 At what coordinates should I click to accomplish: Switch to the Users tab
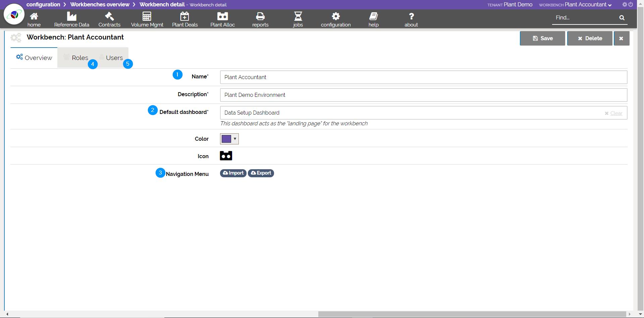(114, 58)
